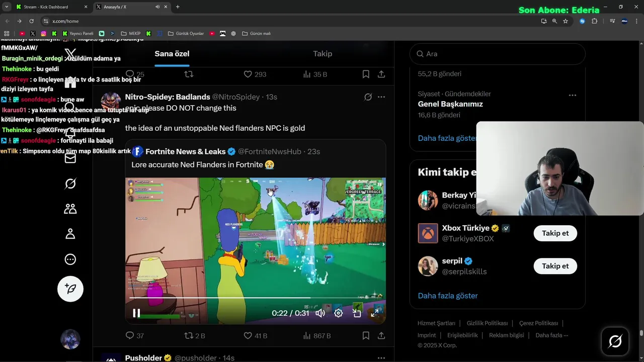Open Gizlilik Politikası footer link

coord(487,323)
